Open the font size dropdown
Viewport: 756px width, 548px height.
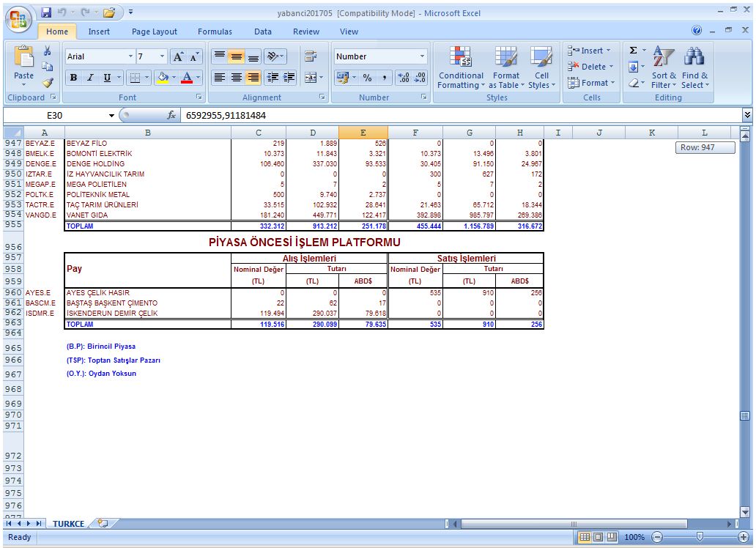click(x=162, y=56)
